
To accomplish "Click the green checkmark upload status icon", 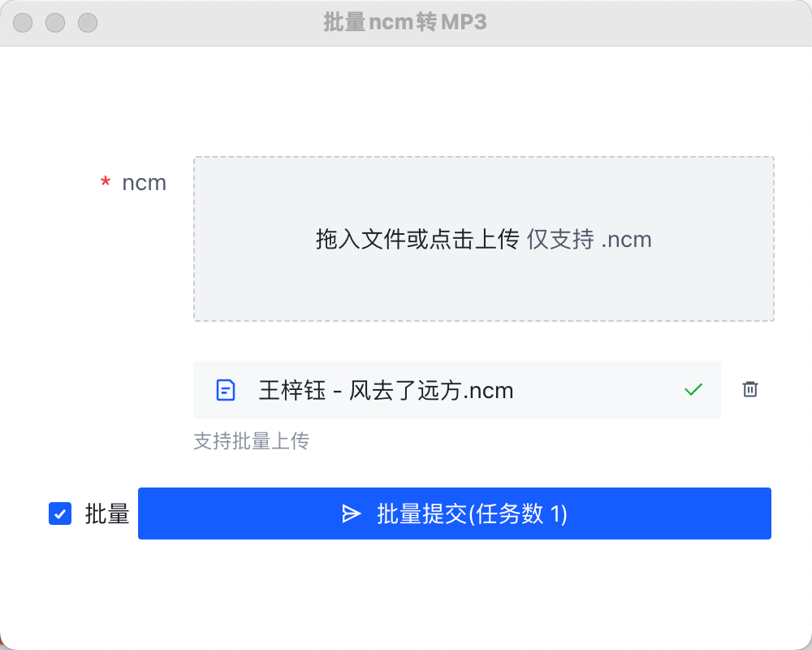I will click(693, 389).
